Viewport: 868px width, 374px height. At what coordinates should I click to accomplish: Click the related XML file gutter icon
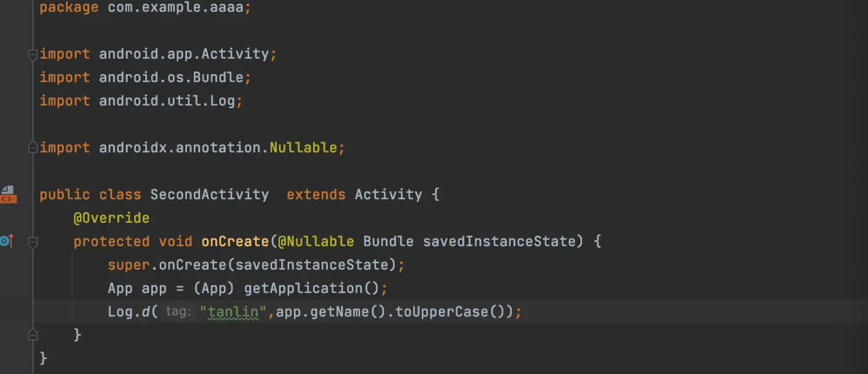click(8, 195)
